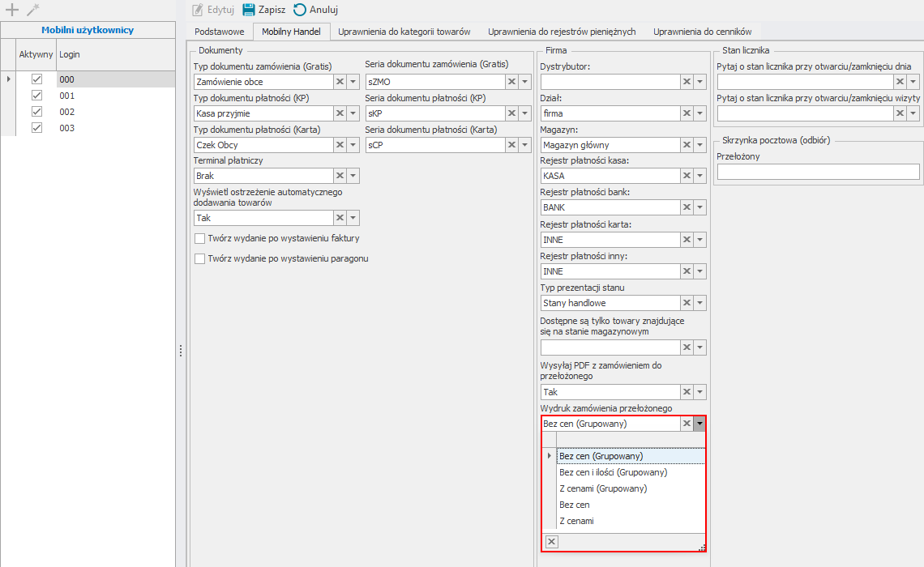Expand Typ prezentacji stanu dropdown
Viewport: 924px width, 567px height.
(x=700, y=303)
